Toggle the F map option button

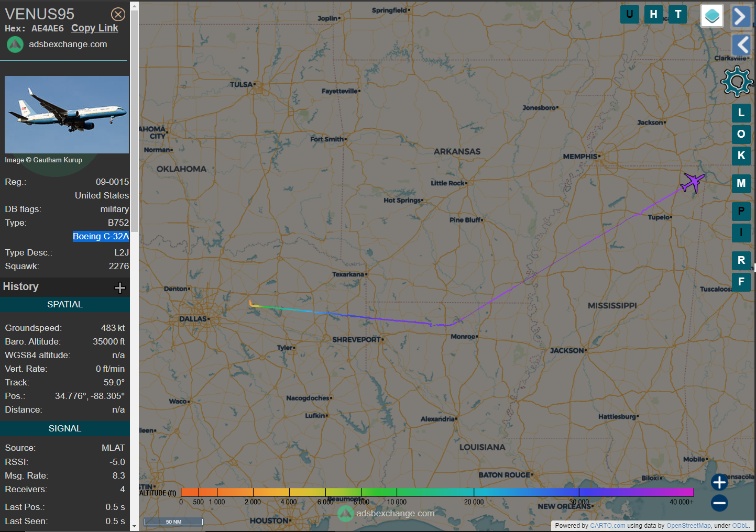point(741,282)
